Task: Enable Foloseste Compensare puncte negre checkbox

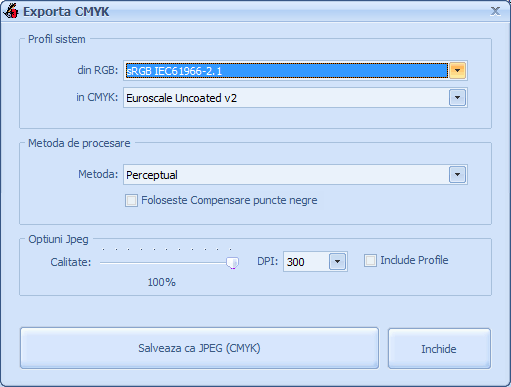Action: point(131,201)
